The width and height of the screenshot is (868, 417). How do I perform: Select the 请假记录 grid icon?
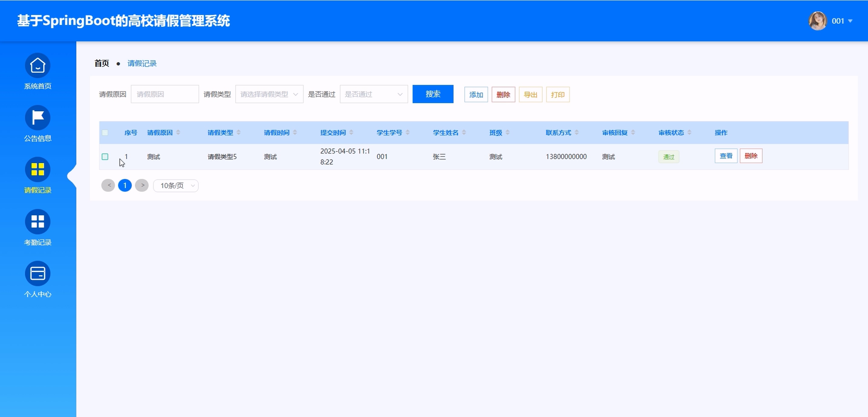(38, 169)
